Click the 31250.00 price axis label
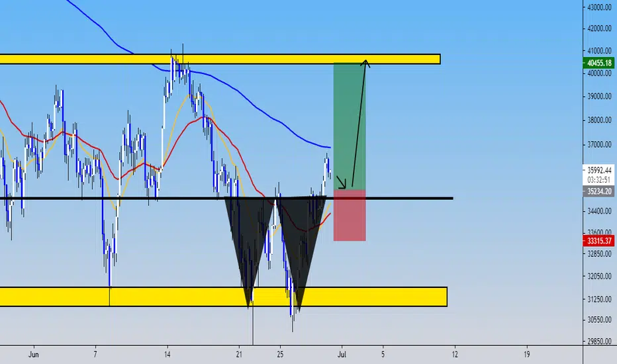This screenshot has height=364, width=617. click(599, 299)
